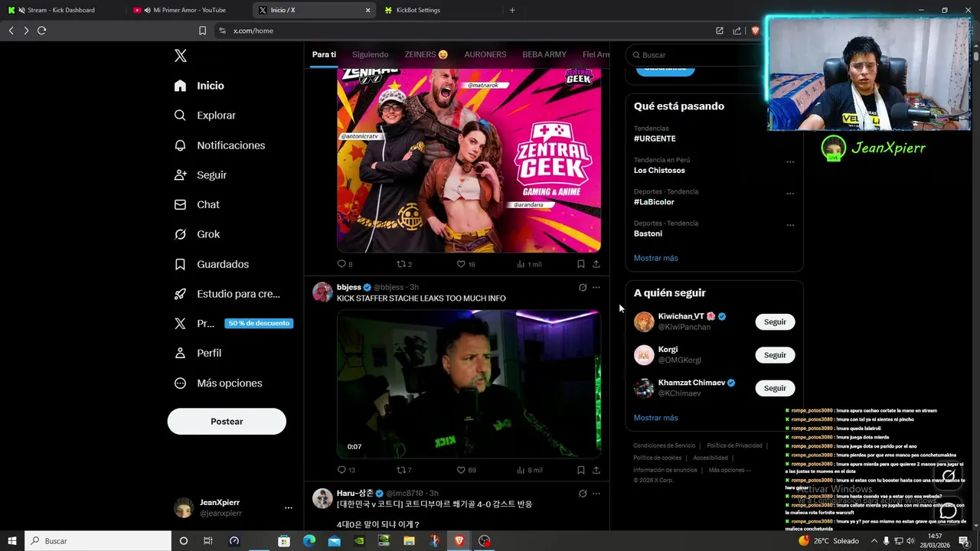View bbjess post view count
Viewport: 980px width, 551px height.
pos(530,470)
